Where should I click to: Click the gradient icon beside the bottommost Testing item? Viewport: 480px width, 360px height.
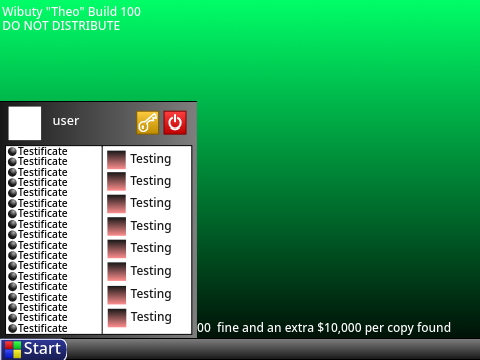click(x=117, y=317)
